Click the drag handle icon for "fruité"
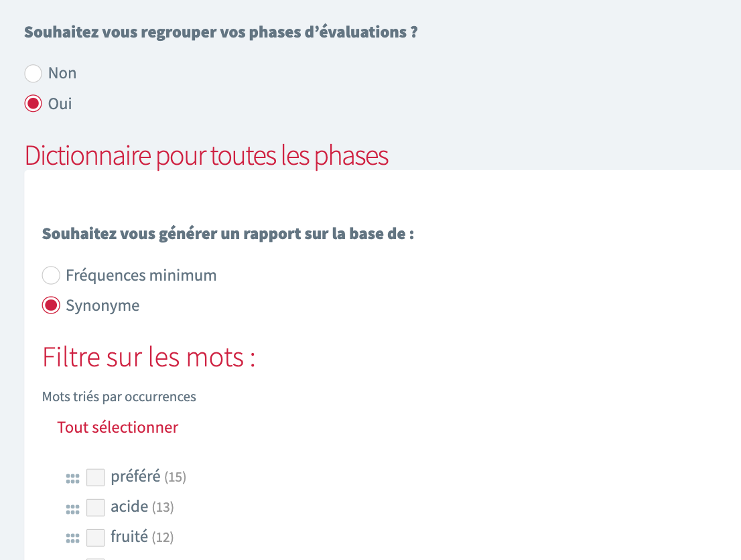The height and width of the screenshot is (560, 741). click(72, 537)
